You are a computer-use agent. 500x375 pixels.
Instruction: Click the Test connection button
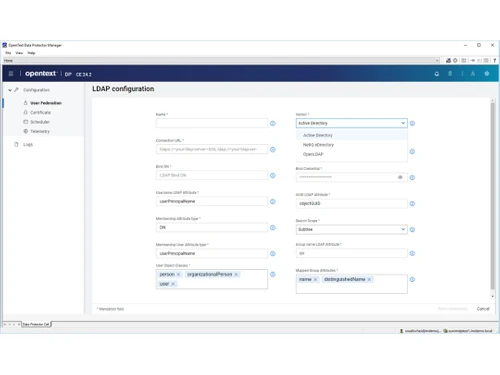[x=453, y=309]
